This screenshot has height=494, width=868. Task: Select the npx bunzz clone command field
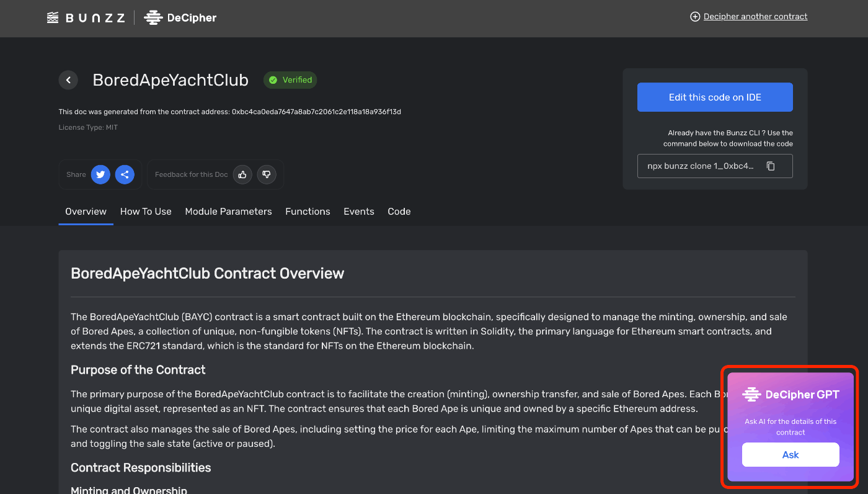[x=715, y=166]
